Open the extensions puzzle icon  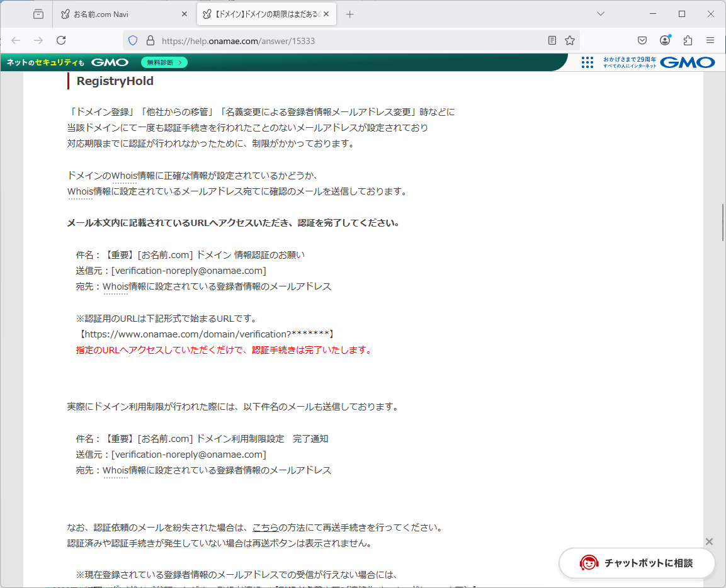(688, 40)
